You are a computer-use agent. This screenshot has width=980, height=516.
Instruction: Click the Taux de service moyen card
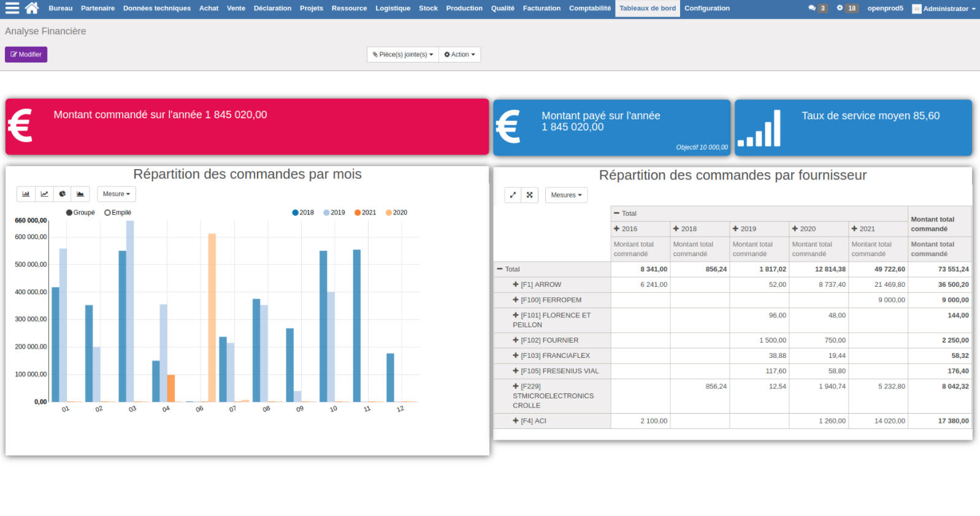click(854, 127)
